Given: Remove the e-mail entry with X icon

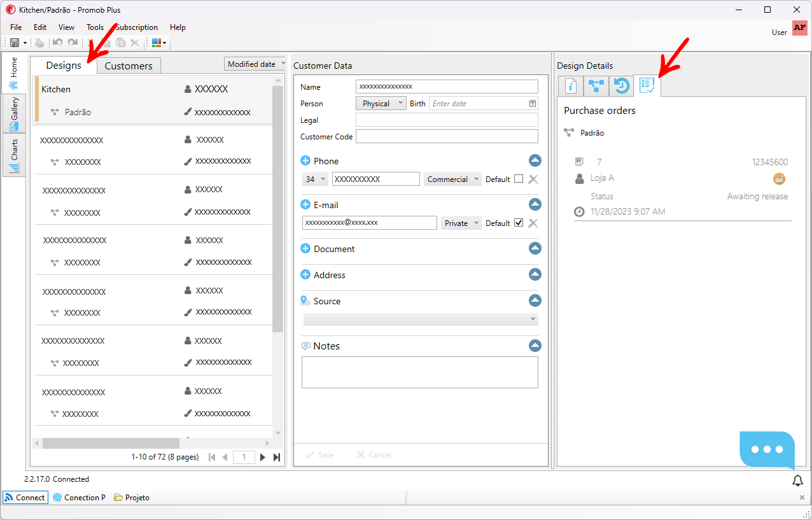Looking at the screenshot, I should 533,223.
